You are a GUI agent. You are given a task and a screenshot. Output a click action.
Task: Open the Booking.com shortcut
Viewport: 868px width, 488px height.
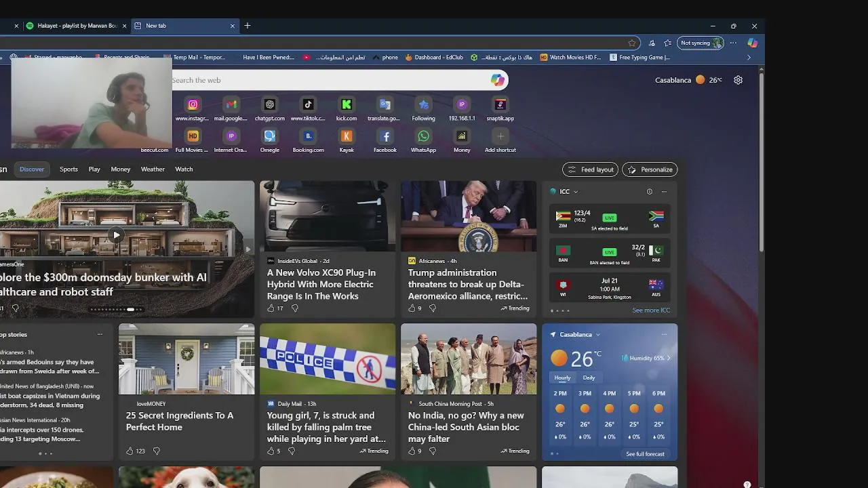[x=308, y=136]
